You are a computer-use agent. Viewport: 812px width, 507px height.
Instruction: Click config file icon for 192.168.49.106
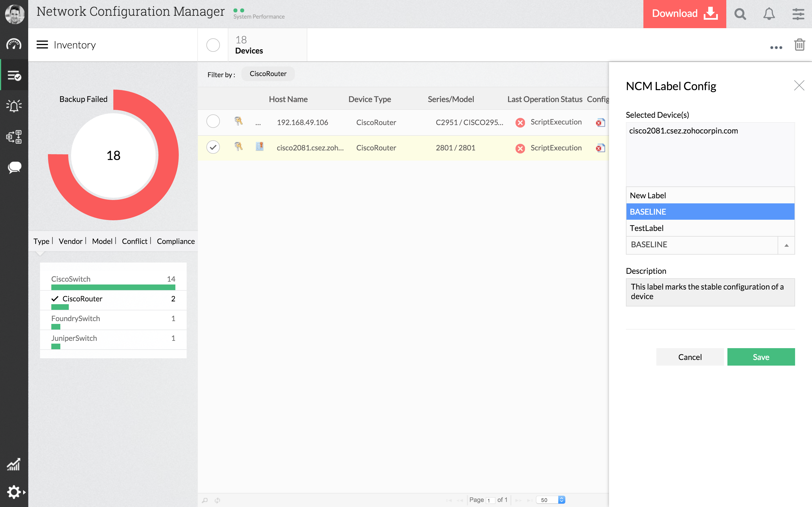600,123
